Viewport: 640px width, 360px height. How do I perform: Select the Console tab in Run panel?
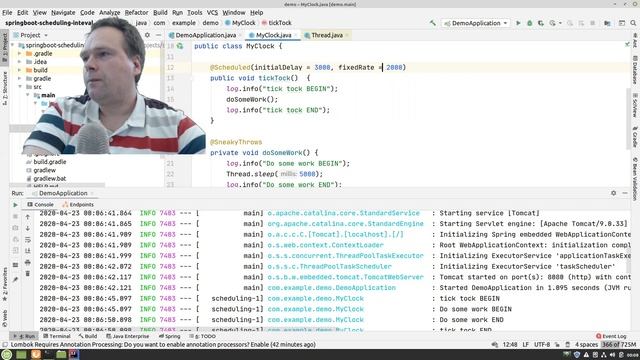[40, 204]
